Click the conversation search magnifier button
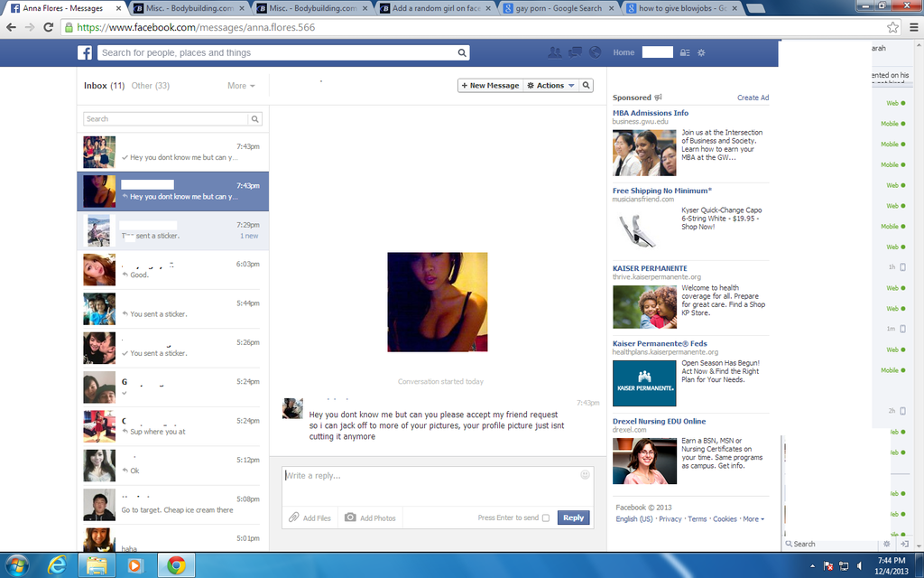Screen dimensions: 924x578 [x=587, y=86]
